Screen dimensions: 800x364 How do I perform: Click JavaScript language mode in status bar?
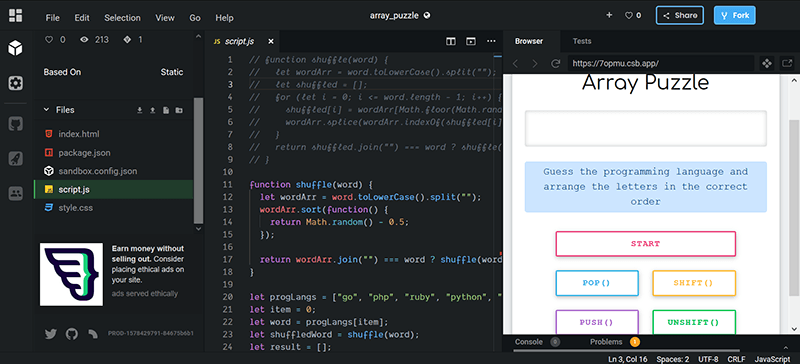click(x=772, y=359)
